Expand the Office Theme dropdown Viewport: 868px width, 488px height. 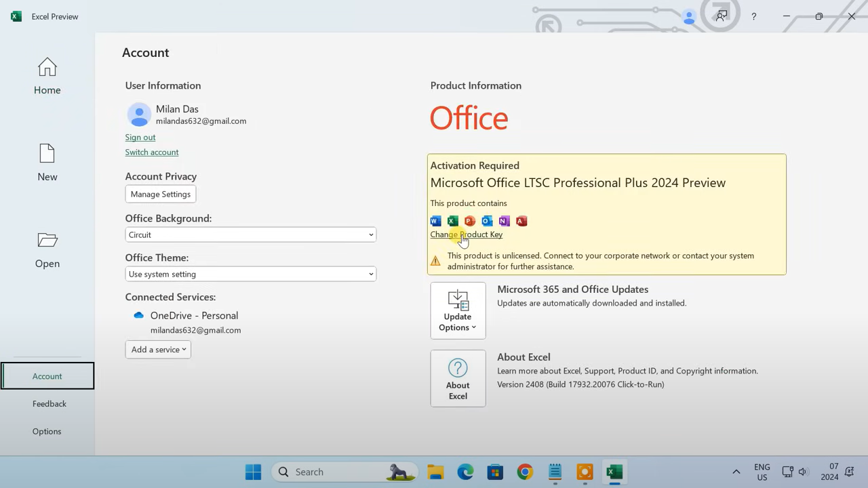point(250,274)
